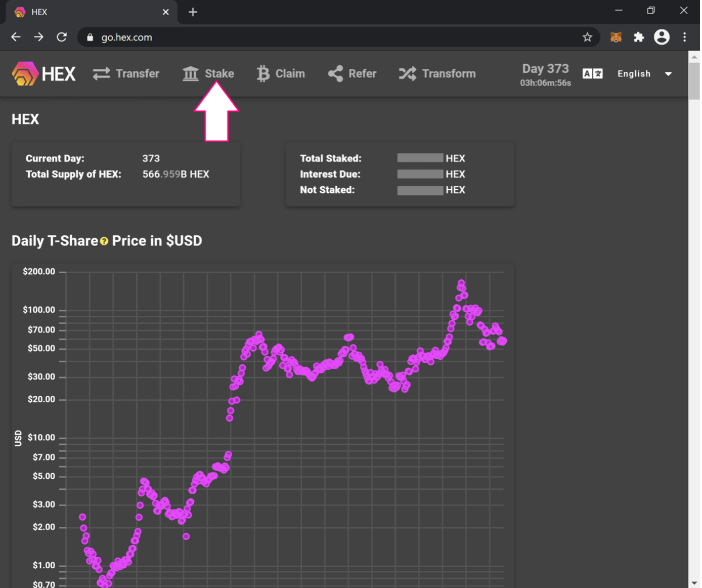Close the HEX browser tab

pos(166,12)
